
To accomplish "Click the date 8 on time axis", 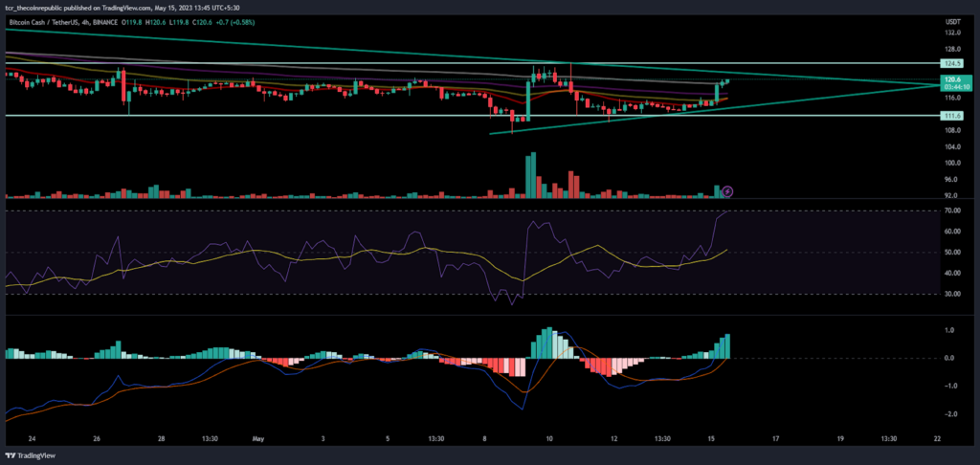I will (x=485, y=439).
